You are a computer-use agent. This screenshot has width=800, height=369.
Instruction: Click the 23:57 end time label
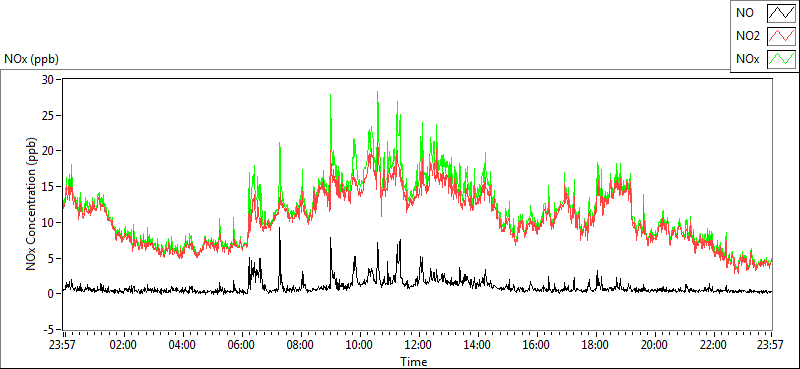click(771, 344)
